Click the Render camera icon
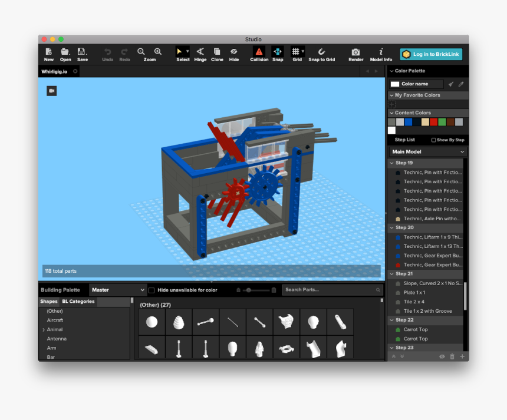This screenshot has height=420, width=507. pyautogui.click(x=355, y=52)
